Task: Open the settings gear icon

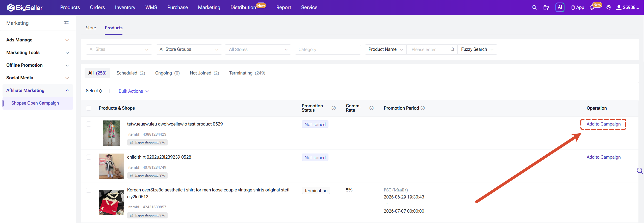Action: click(609, 8)
